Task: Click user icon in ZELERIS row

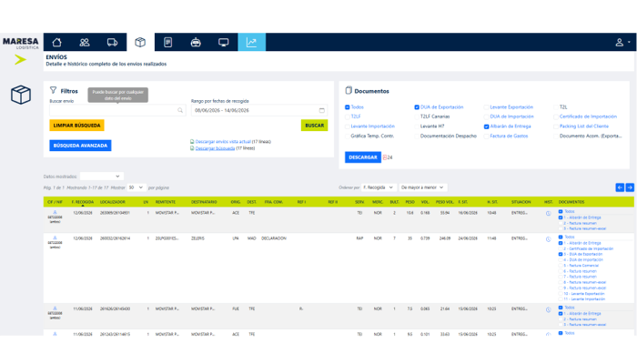Action: [x=55, y=238]
